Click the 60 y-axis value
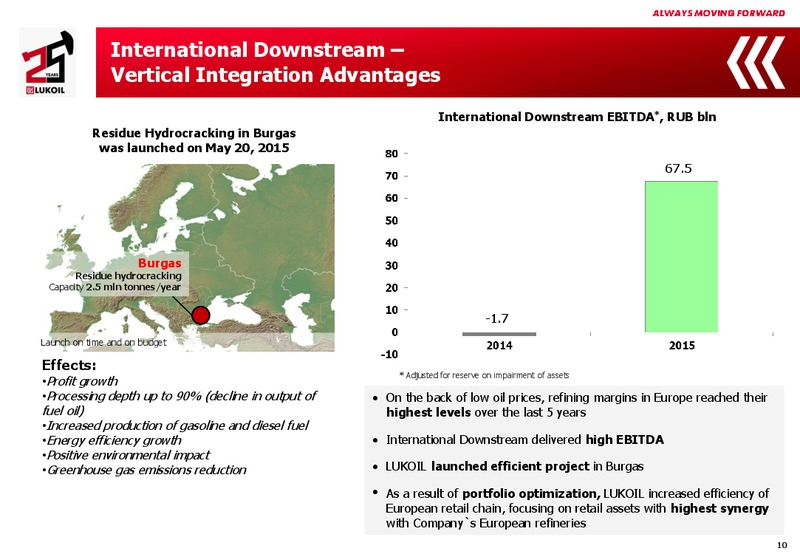The height and width of the screenshot is (554, 800). tap(391, 198)
